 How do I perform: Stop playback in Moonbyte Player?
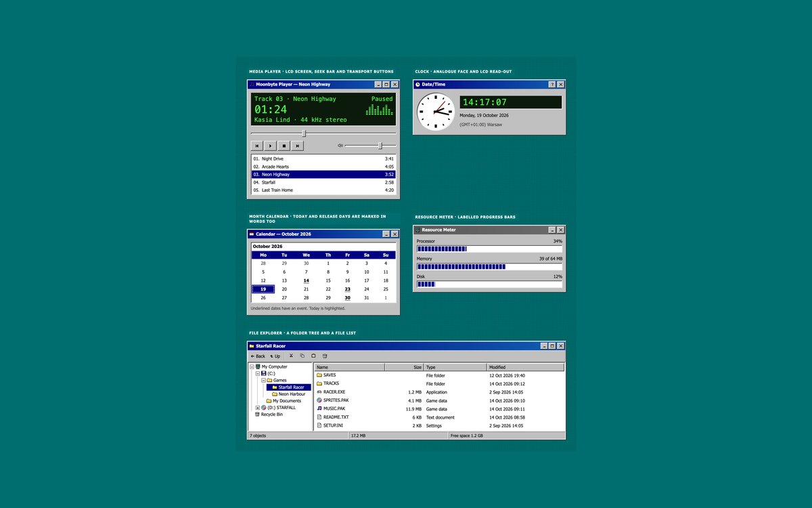tap(284, 146)
